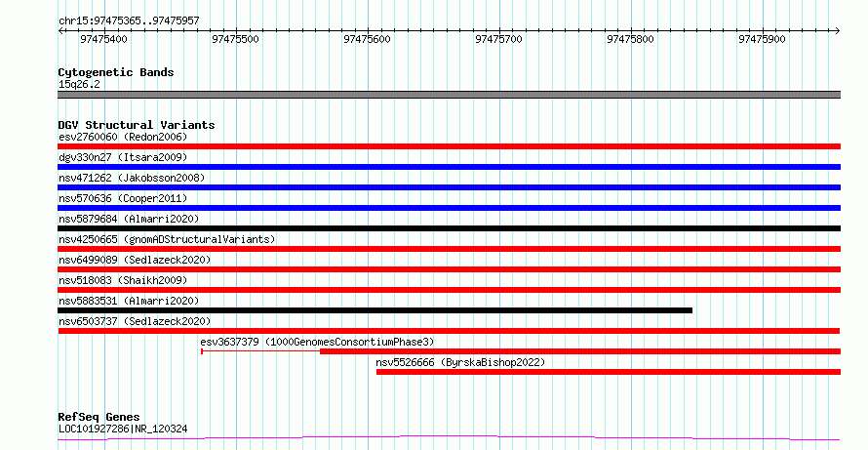Click the dgv330n27 (Itsara2009) label
This screenshot has width=868, height=450.
point(123,157)
